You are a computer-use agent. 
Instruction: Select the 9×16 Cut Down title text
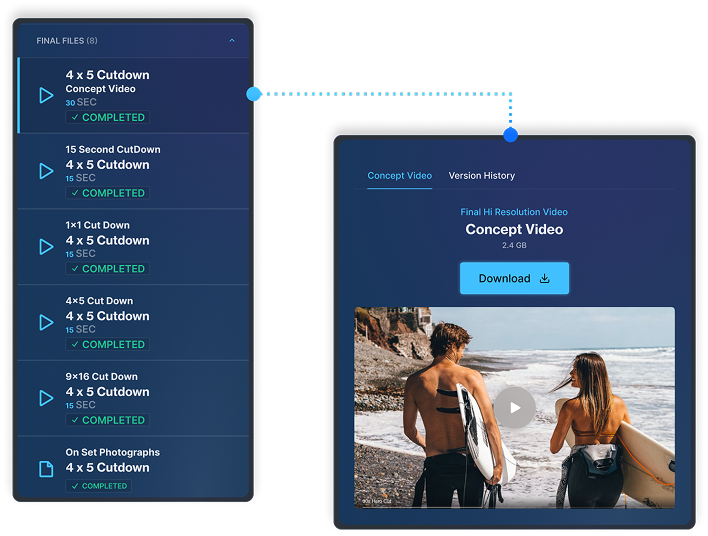click(101, 377)
